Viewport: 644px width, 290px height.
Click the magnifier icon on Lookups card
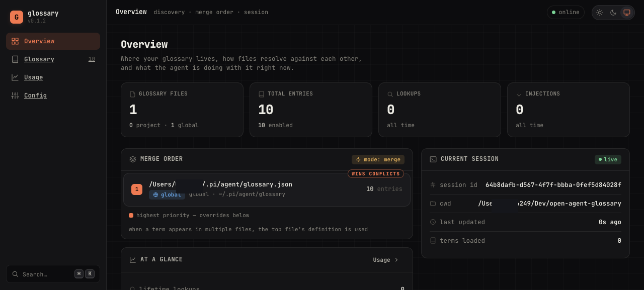point(390,94)
